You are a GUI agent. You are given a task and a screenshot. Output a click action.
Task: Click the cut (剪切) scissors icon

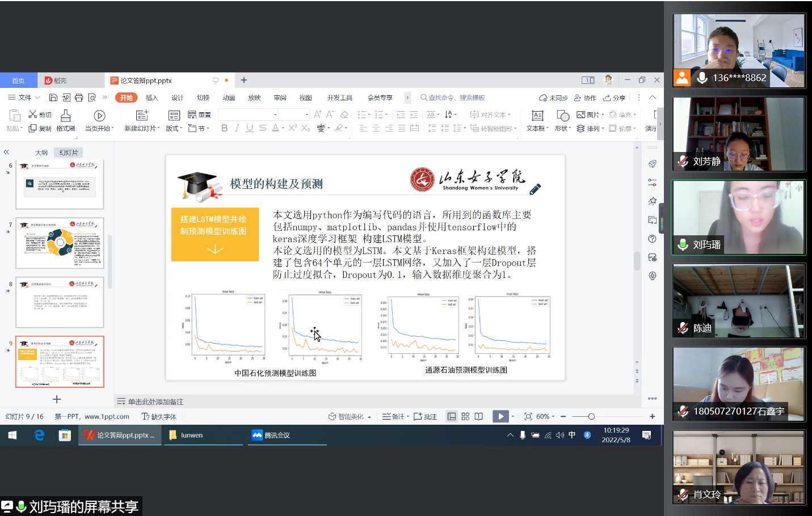click(33, 115)
